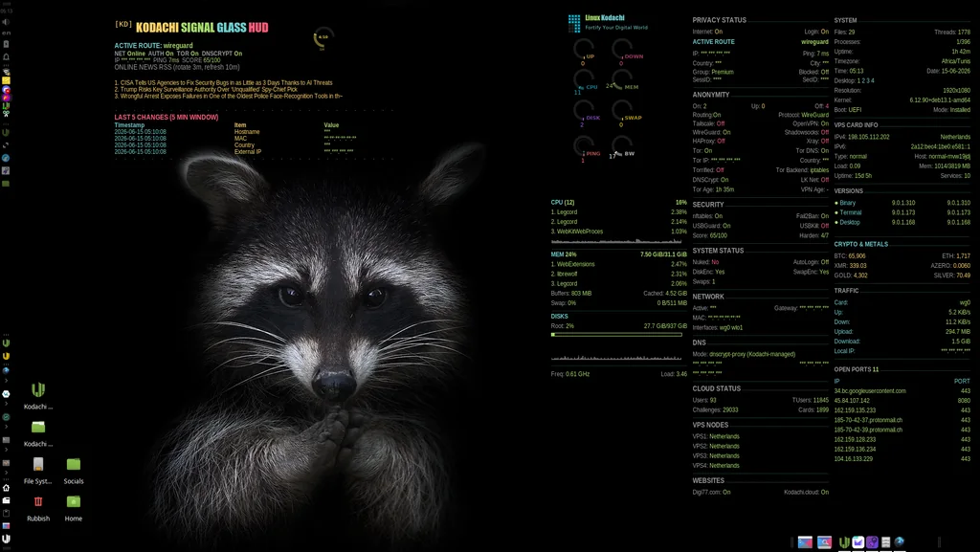Open the Proton Mail envelope icon in dock
This screenshot has width=980, height=552.
pos(858,542)
